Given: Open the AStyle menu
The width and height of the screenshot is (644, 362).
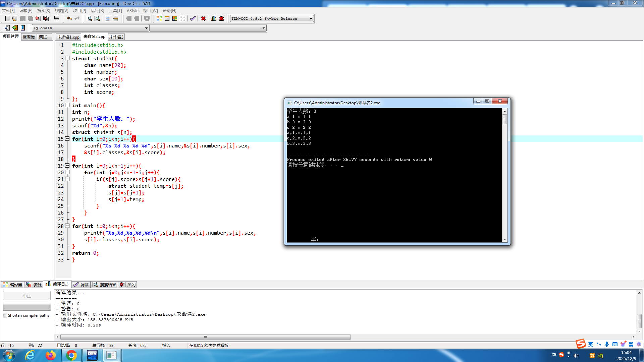Looking at the screenshot, I should [132, 11].
